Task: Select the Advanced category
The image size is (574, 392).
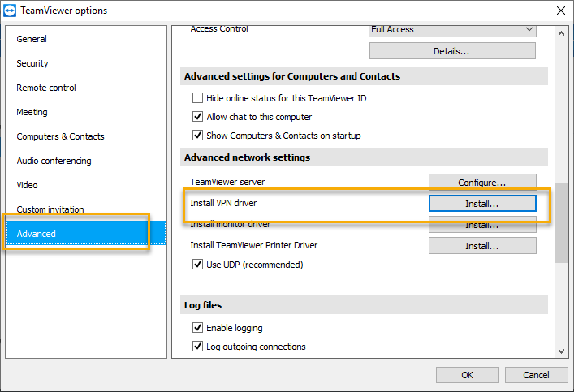Action: coord(86,233)
